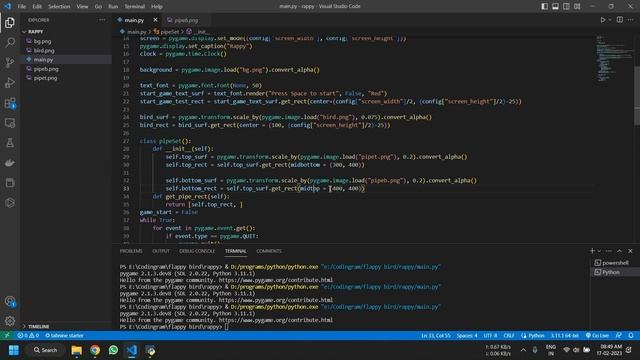Open launch profile dropdown next to plus

pyautogui.click(x=599, y=251)
